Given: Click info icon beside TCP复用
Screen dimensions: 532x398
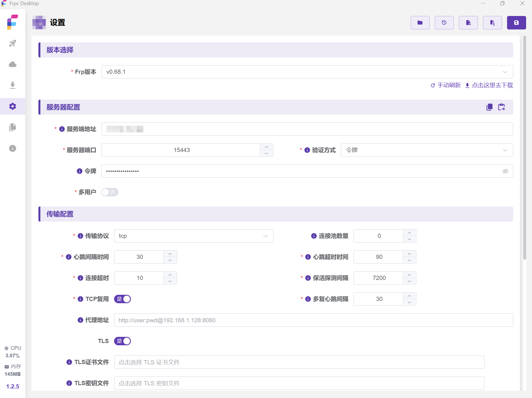Looking at the screenshot, I should point(80,299).
